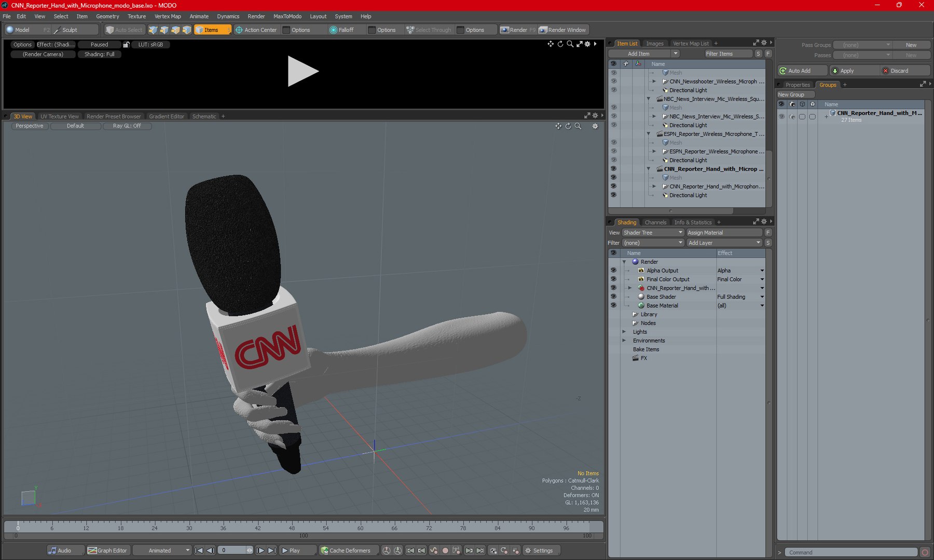Image resolution: width=934 pixels, height=560 pixels.
Task: Switch to Channels tab
Action: (655, 222)
